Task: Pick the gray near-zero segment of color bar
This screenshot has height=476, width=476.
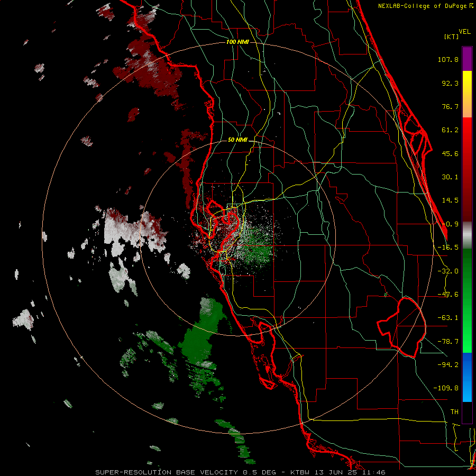Action: point(467,235)
